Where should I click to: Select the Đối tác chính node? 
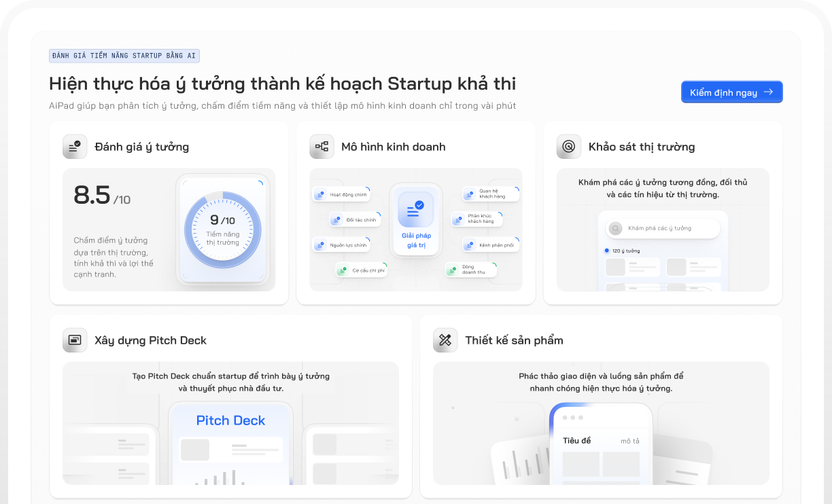pos(355,219)
